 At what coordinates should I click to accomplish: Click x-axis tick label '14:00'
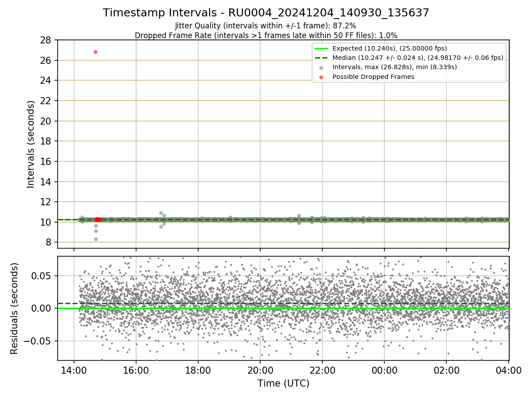tap(74, 371)
